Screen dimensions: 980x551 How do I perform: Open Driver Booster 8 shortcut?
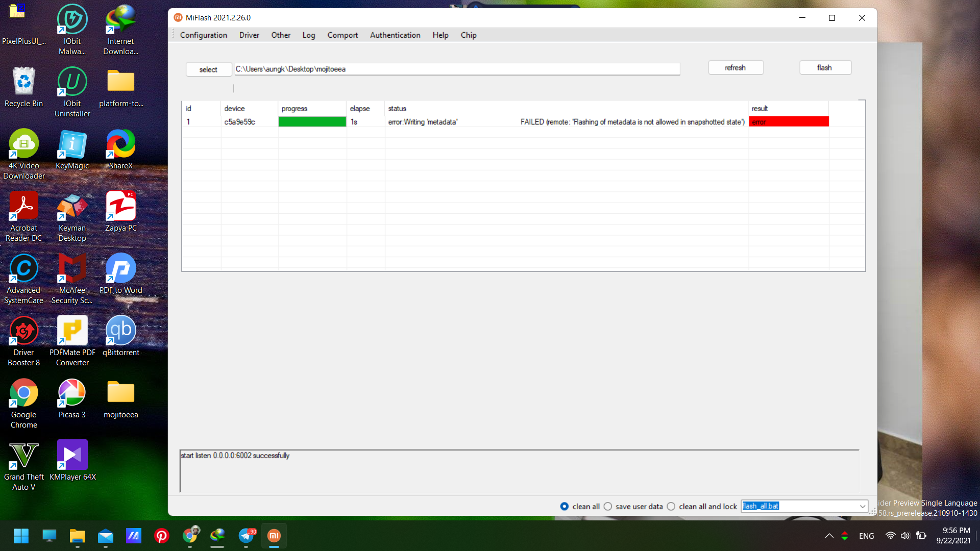23,341
